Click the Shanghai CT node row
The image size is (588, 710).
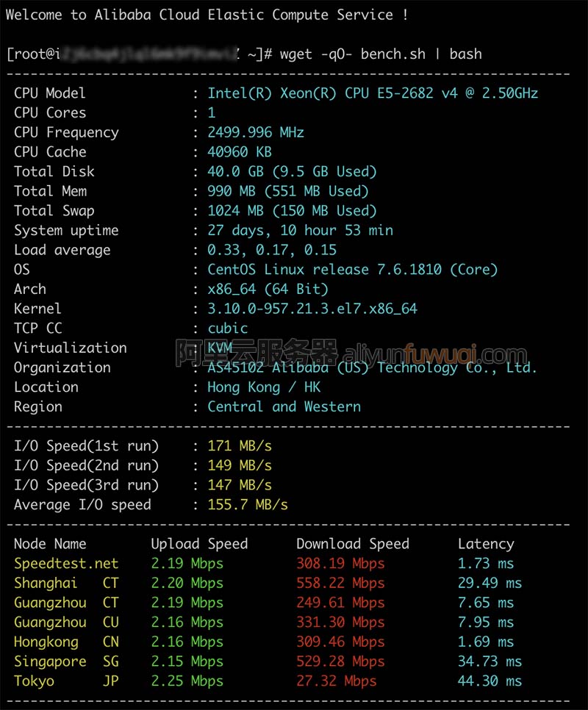tap(268, 584)
